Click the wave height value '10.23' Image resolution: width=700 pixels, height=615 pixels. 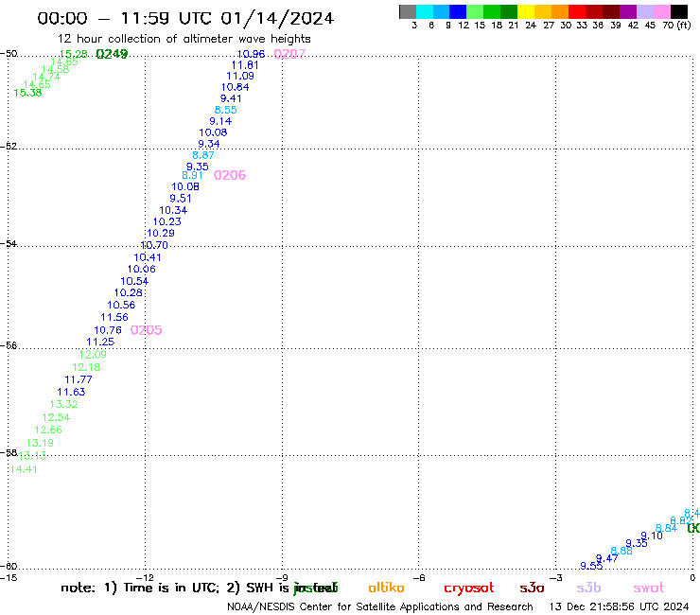click(x=167, y=222)
